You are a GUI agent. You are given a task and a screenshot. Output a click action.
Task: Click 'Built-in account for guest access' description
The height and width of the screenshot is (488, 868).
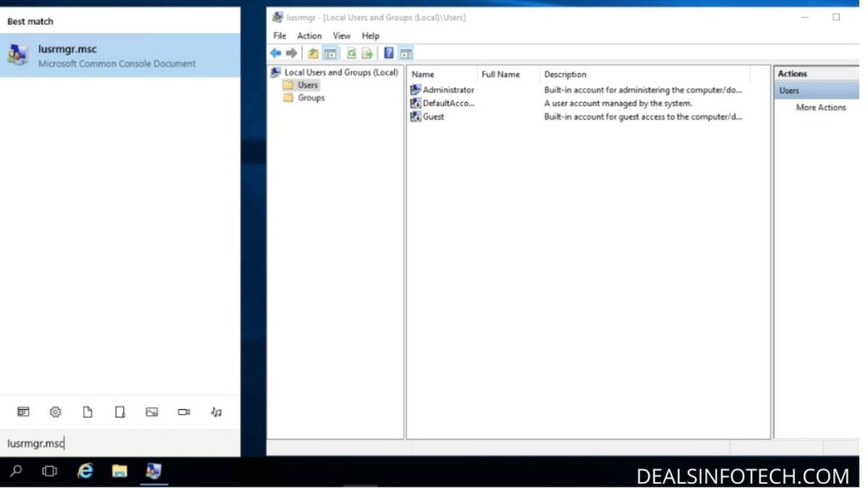coord(643,117)
